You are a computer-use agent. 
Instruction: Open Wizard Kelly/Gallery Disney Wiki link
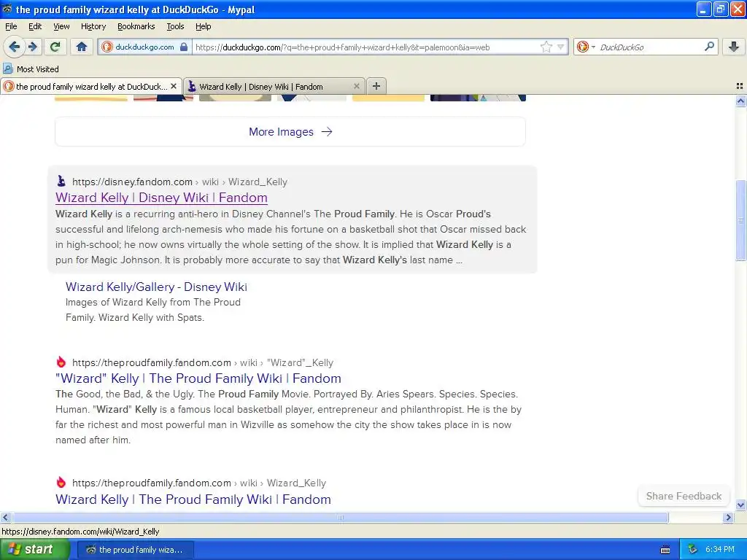(x=156, y=287)
